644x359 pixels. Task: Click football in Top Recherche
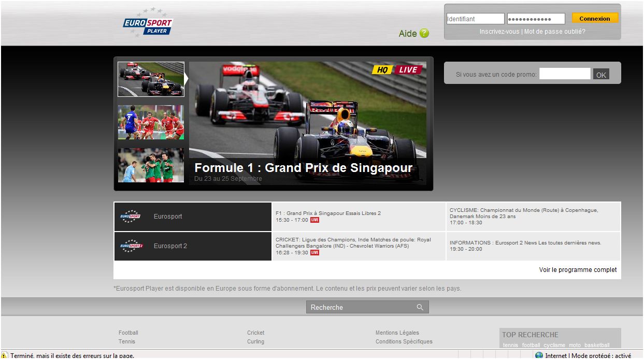531,345
